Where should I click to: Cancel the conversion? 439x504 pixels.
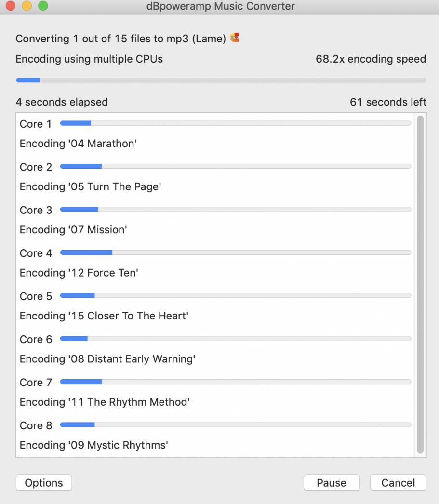pos(398,483)
